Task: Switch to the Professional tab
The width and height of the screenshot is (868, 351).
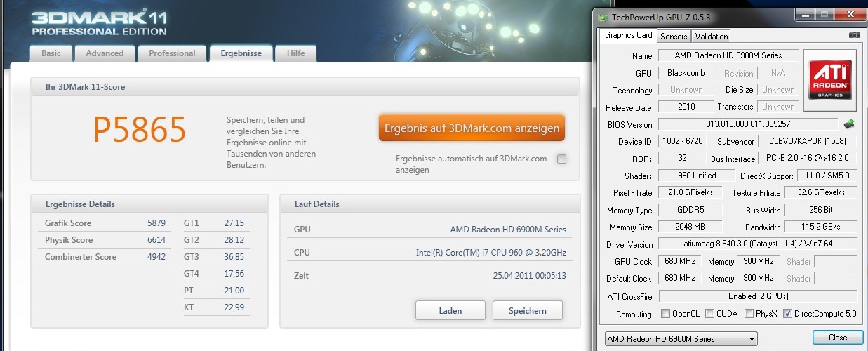Action: 172,53
